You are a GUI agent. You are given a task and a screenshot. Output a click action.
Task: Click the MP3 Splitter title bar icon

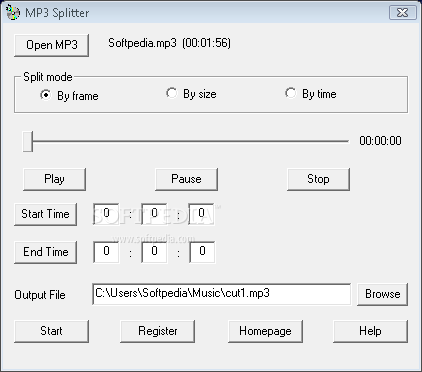coord(13,13)
